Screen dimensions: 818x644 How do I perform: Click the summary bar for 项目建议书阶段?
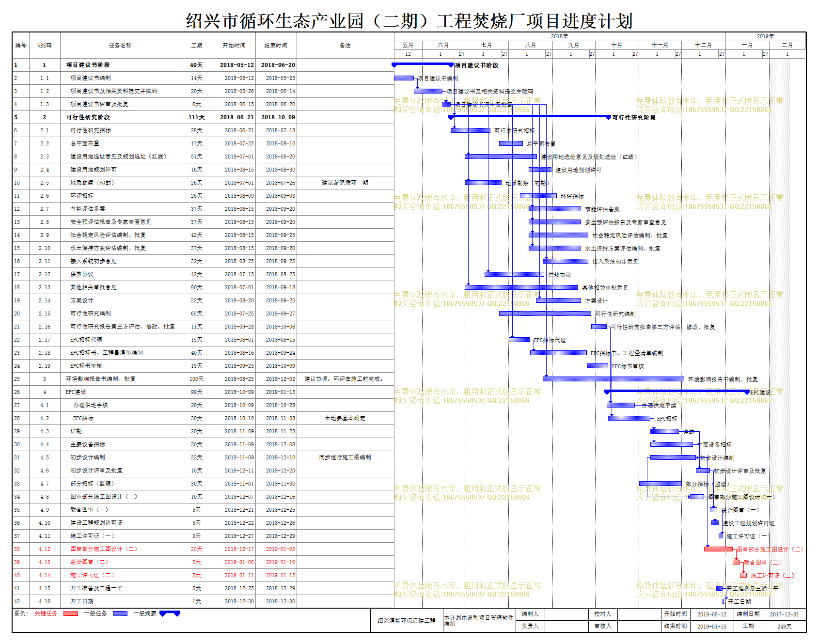pyautogui.click(x=423, y=64)
